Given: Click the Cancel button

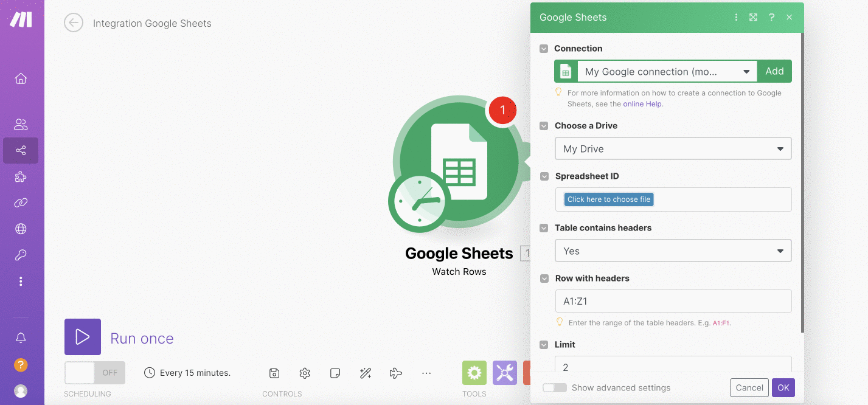Looking at the screenshot, I should tap(749, 388).
